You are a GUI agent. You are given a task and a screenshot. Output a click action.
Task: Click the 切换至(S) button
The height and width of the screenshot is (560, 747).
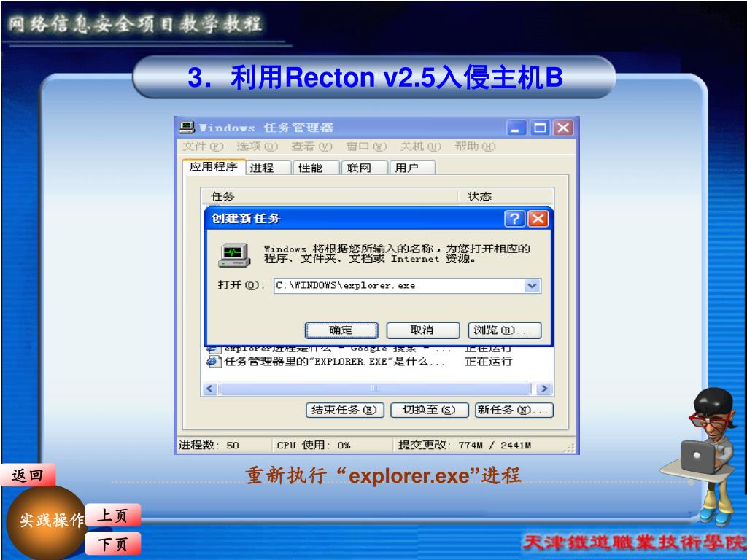[x=429, y=410]
